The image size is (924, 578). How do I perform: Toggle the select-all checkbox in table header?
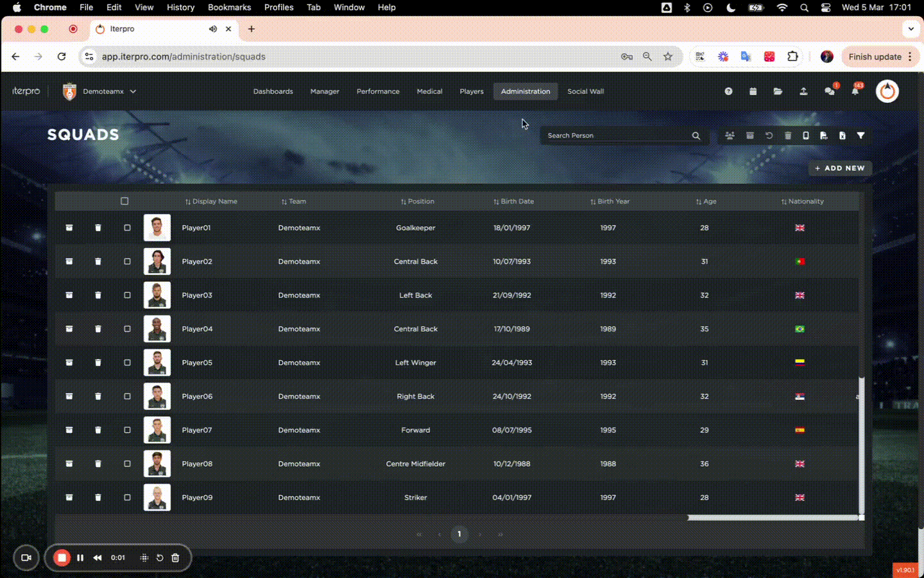[x=124, y=201]
